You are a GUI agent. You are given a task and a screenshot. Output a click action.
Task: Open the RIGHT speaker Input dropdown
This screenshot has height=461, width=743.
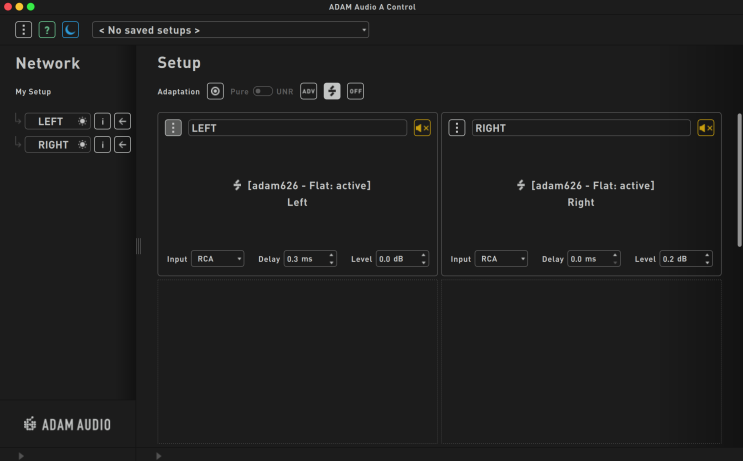(501, 259)
